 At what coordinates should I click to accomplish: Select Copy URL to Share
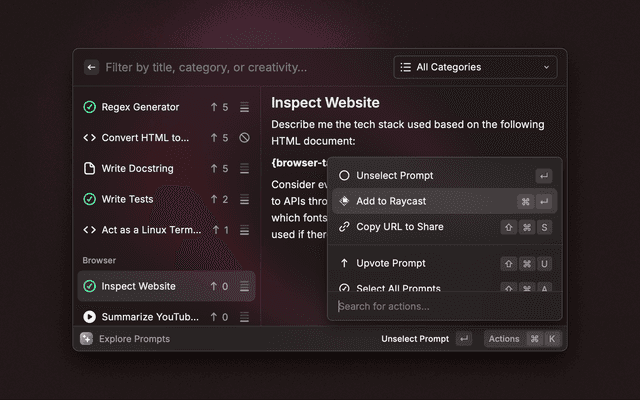(399, 227)
